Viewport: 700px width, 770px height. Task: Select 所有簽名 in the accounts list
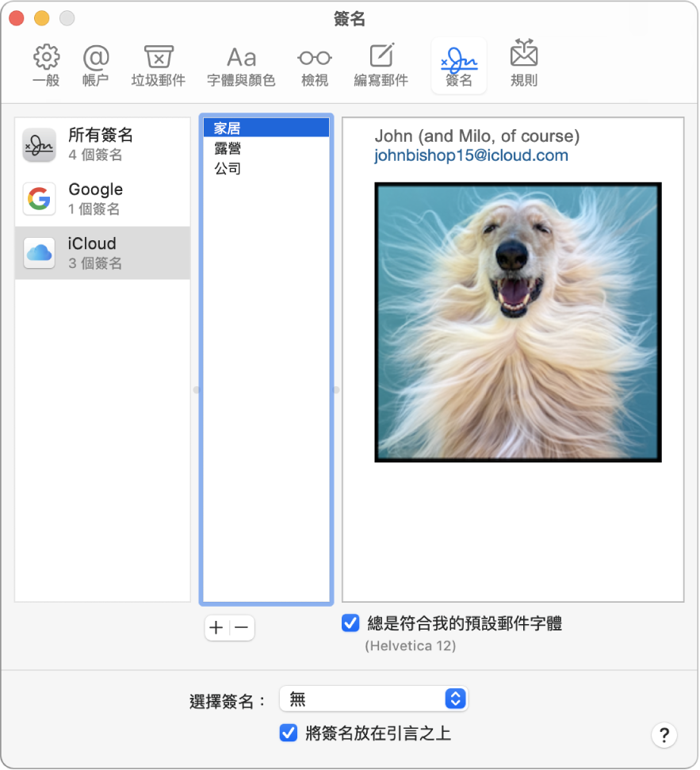tap(102, 144)
